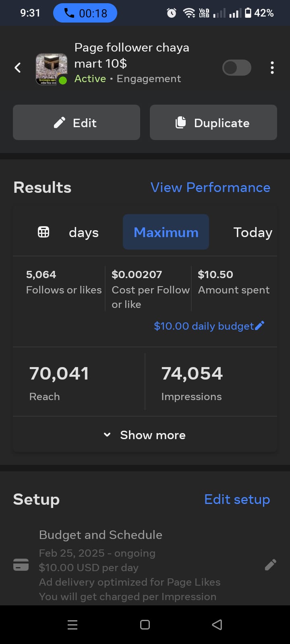Select the days time range tab
Screen dimensions: 290x644
84,232
